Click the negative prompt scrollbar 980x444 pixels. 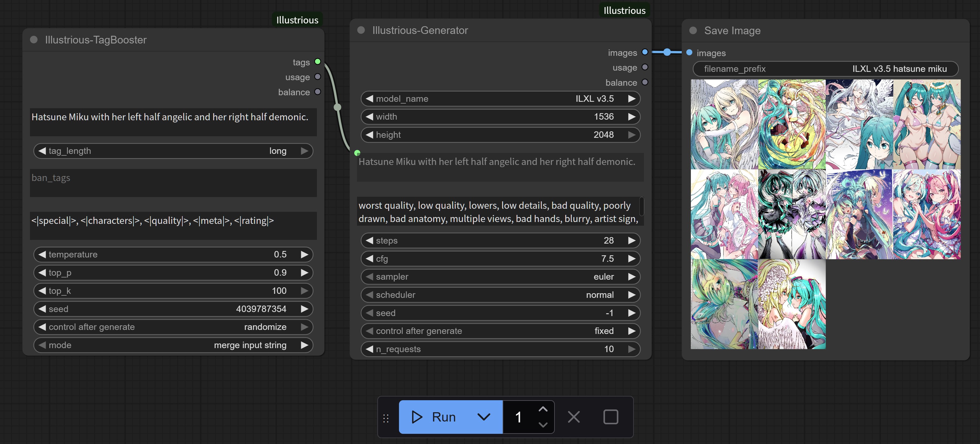tap(642, 206)
